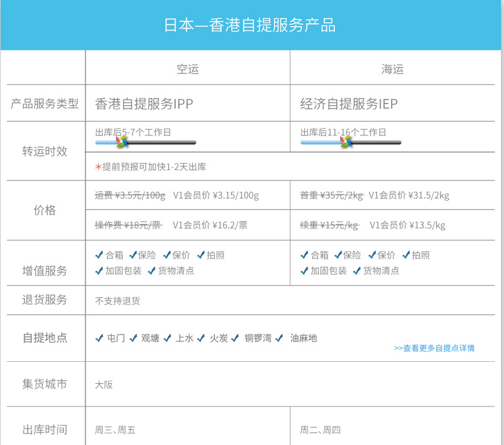Click 经济自提服务IEP product name

coord(349,104)
